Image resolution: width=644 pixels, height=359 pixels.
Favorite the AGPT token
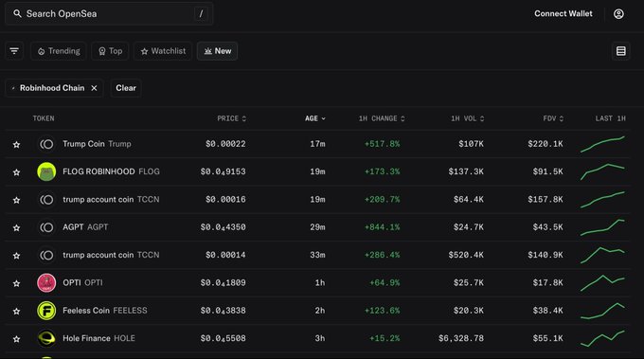click(x=16, y=227)
